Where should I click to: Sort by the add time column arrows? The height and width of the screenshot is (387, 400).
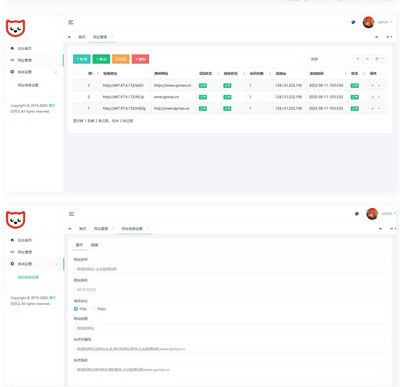345,73
